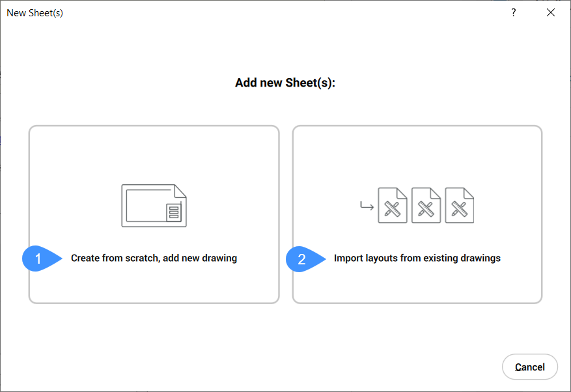571x392 pixels.
Task: Click the last drawing file icon
Action: click(x=460, y=206)
